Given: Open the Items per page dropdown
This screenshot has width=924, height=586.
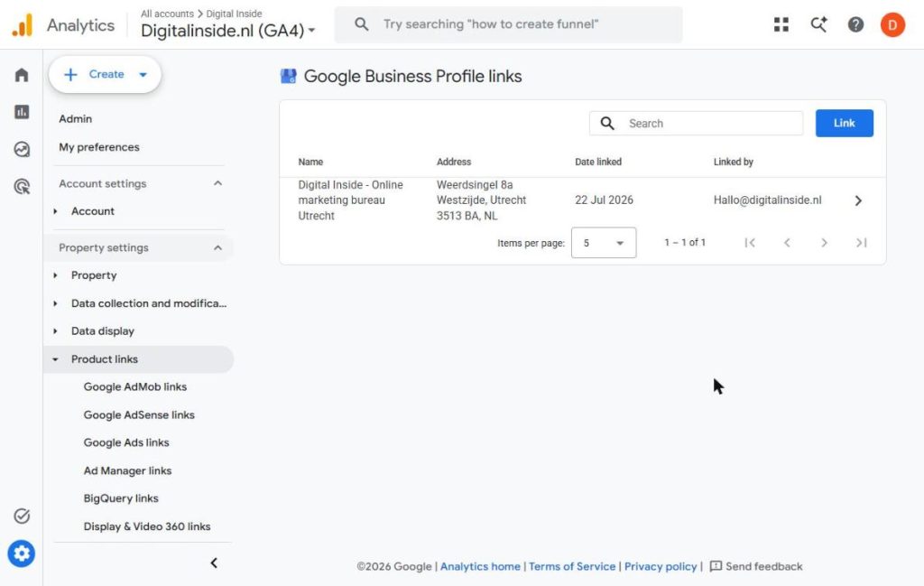Looking at the screenshot, I should tap(604, 242).
